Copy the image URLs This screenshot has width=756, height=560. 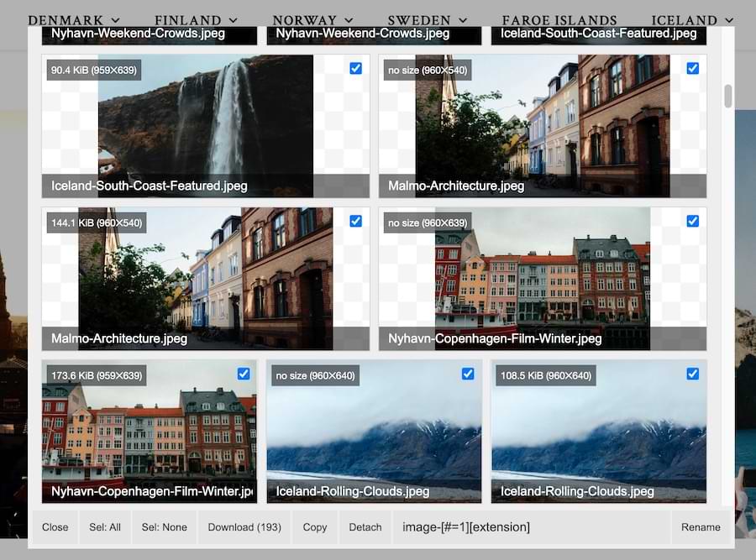click(314, 527)
